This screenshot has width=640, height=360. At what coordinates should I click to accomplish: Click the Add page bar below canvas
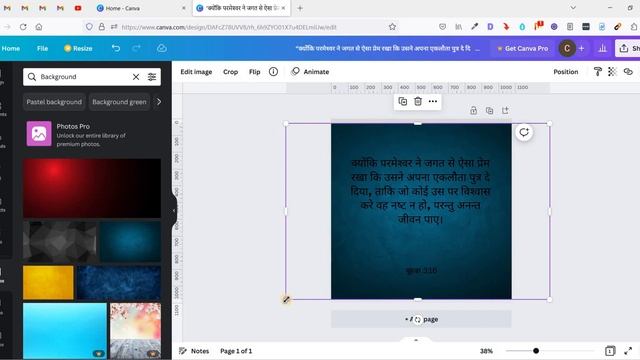(421, 319)
